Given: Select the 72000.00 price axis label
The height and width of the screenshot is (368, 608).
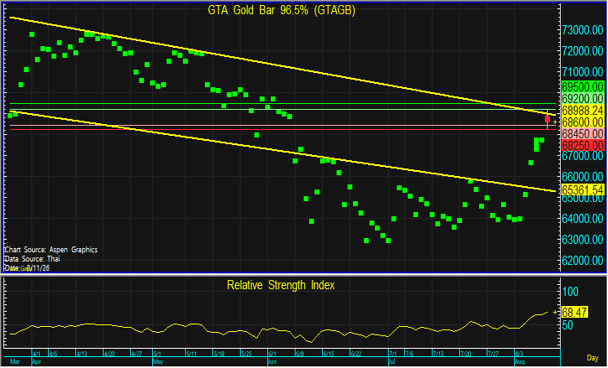Looking at the screenshot, I should point(583,51).
